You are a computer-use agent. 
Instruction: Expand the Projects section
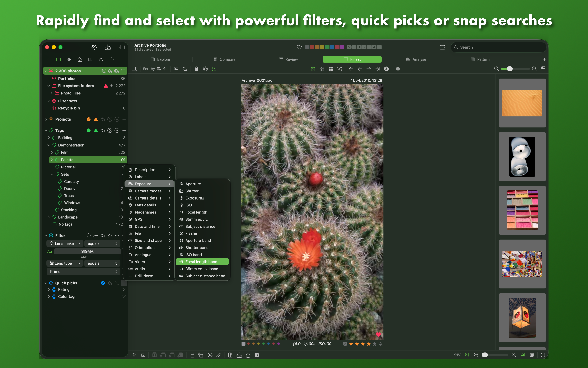click(x=46, y=119)
